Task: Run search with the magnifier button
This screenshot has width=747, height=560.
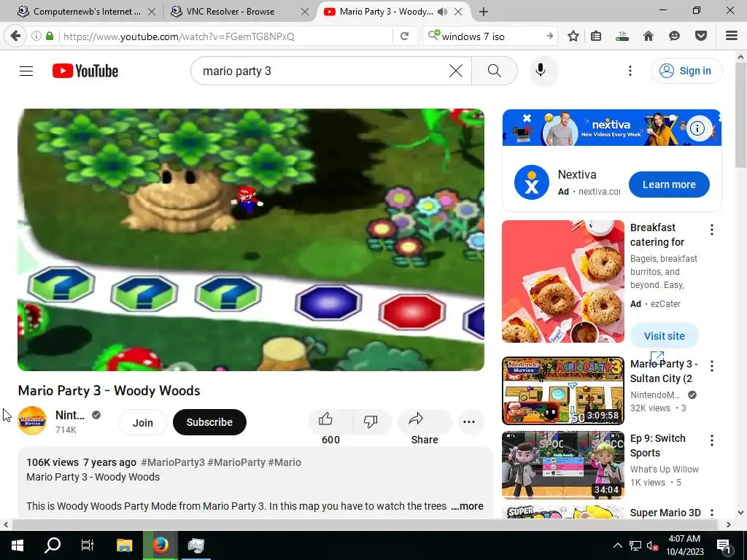Action: pyautogui.click(x=494, y=71)
